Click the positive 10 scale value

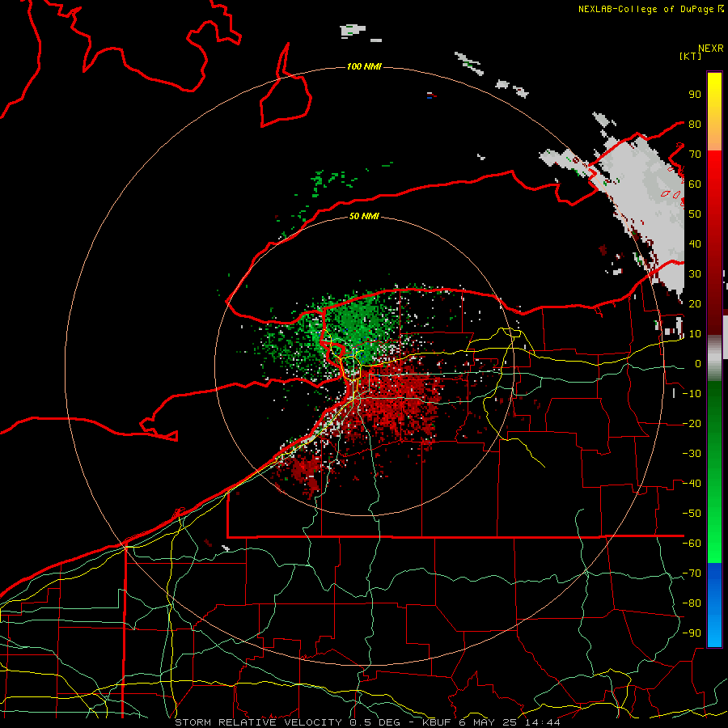click(x=695, y=334)
